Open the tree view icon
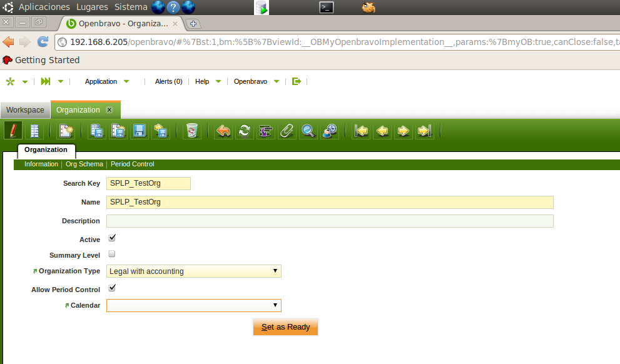 (x=265, y=131)
